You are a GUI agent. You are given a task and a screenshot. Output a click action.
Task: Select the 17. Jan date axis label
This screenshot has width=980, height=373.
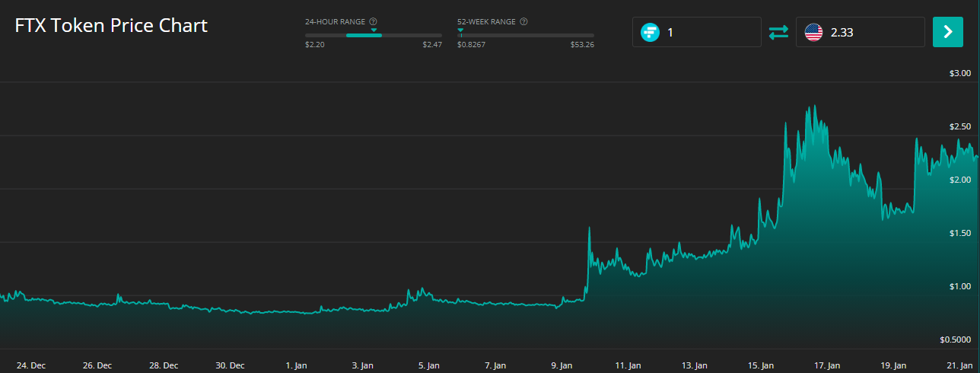point(827,365)
